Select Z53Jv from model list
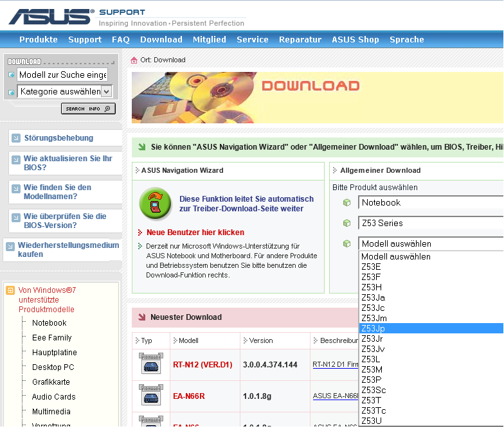 [x=431, y=349]
